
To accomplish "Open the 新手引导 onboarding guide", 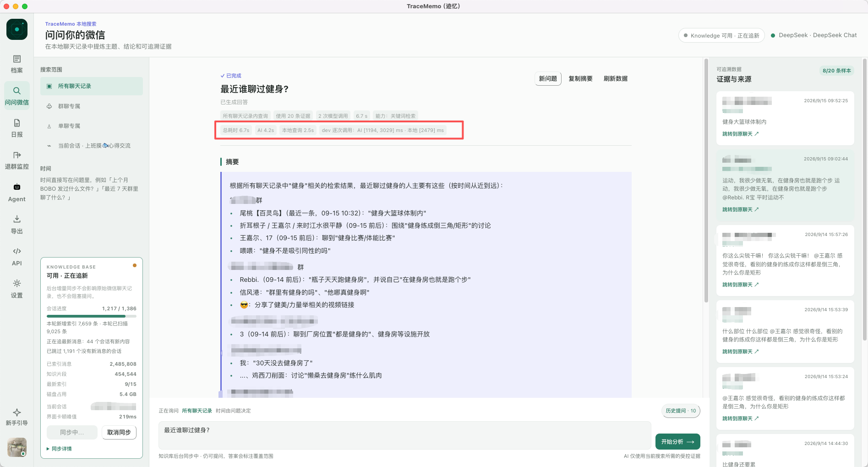I will [17, 417].
